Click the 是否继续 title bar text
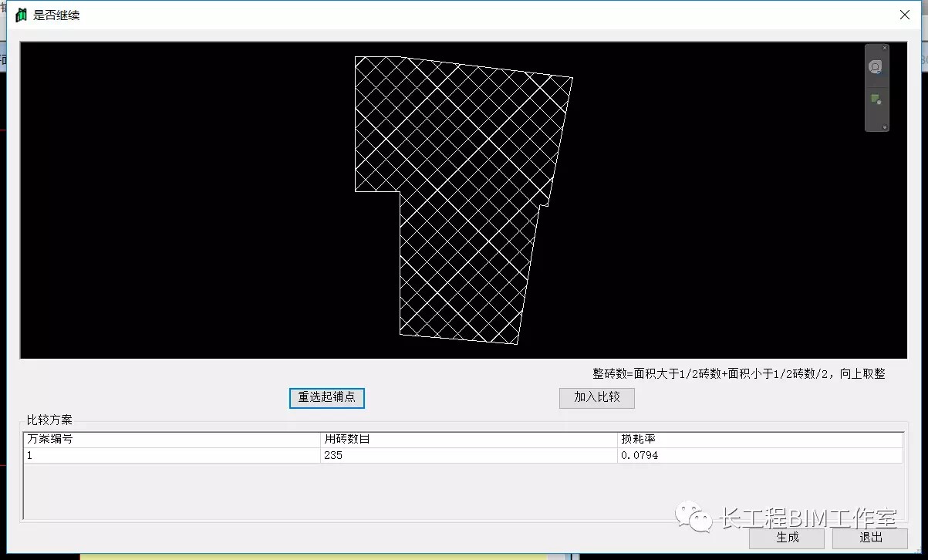928x560 pixels. pos(56,15)
